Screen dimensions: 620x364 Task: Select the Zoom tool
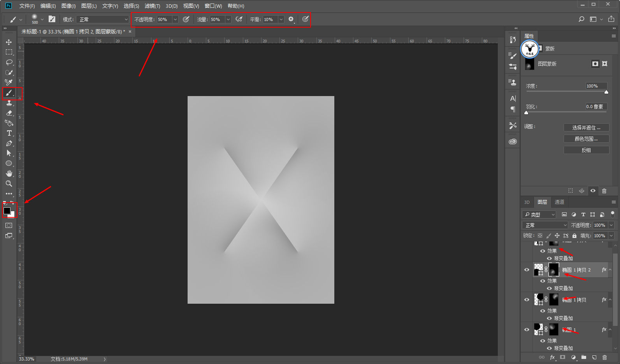click(9, 184)
